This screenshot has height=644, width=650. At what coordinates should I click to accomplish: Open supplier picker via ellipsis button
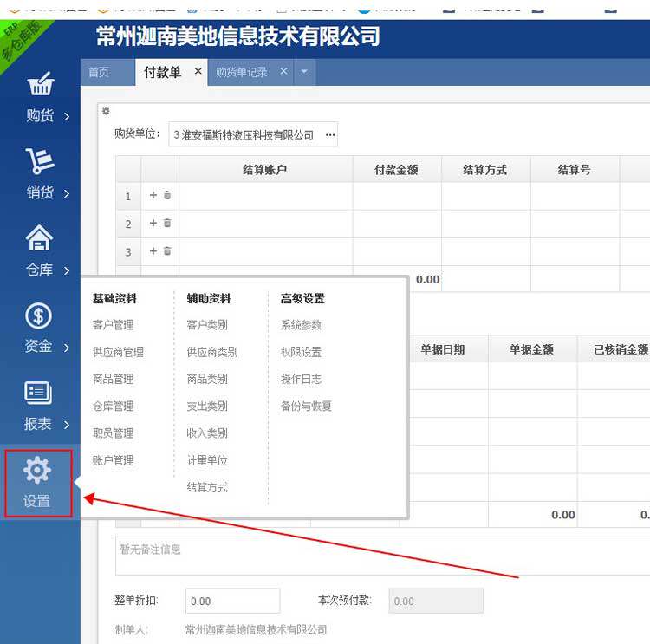pos(329,135)
